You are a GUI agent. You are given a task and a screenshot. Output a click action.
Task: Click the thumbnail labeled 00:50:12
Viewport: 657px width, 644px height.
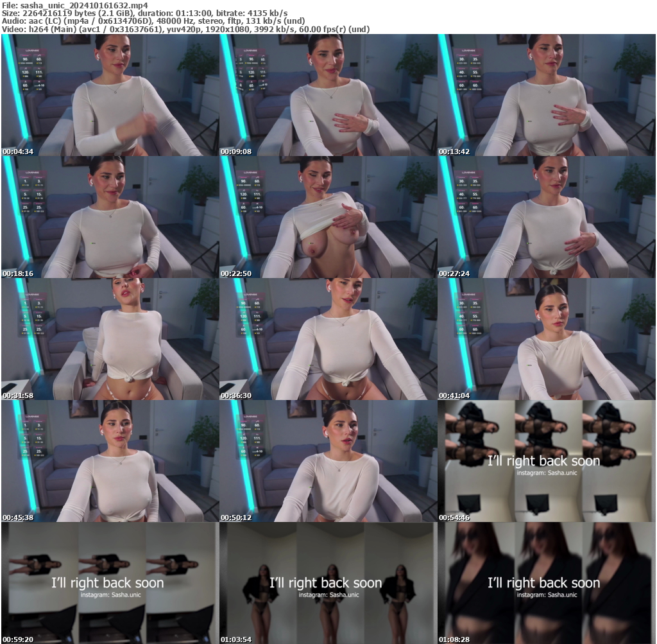[328, 461]
